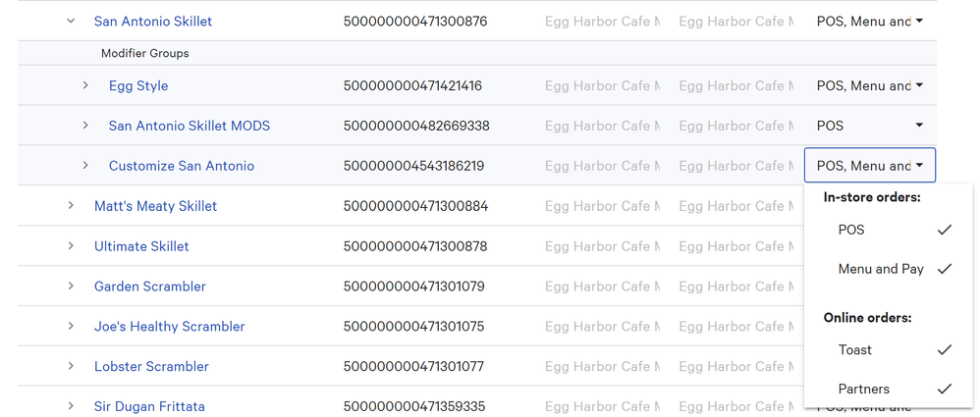Close the Customize San Antonio visibility dropdown
This screenshot has height=417, width=980.
(869, 166)
